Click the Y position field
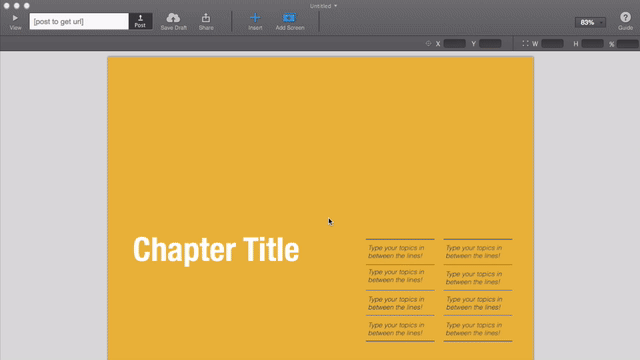This screenshot has height=360, width=640. [x=490, y=43]
